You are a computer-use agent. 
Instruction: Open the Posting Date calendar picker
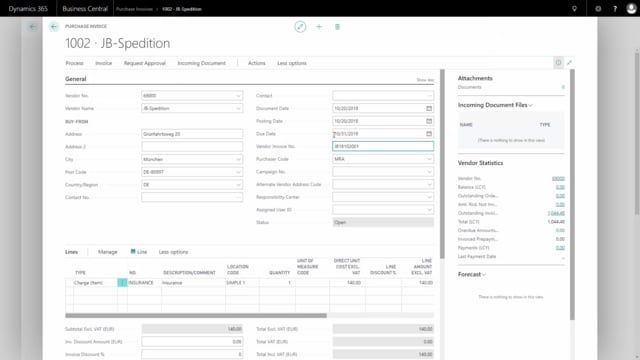point(429,121)
